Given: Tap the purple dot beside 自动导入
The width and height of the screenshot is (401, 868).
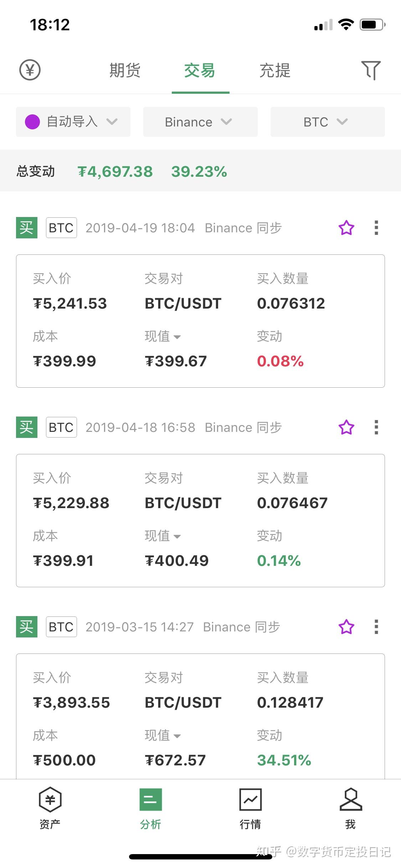Looking at the screenshot, I should point(32,122).
